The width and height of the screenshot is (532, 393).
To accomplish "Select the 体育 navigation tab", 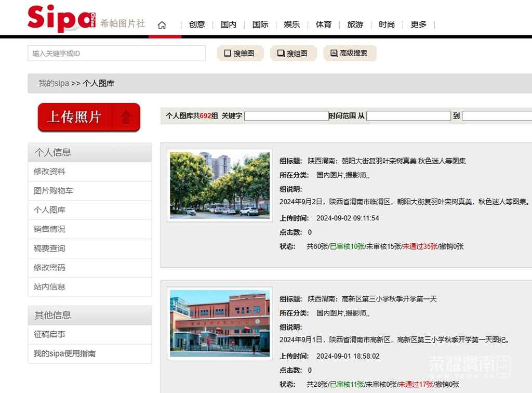I will (324, 24).
